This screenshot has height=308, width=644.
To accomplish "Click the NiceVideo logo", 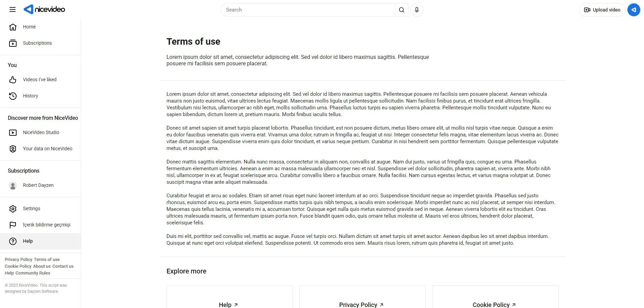I will tap(44, 9).
